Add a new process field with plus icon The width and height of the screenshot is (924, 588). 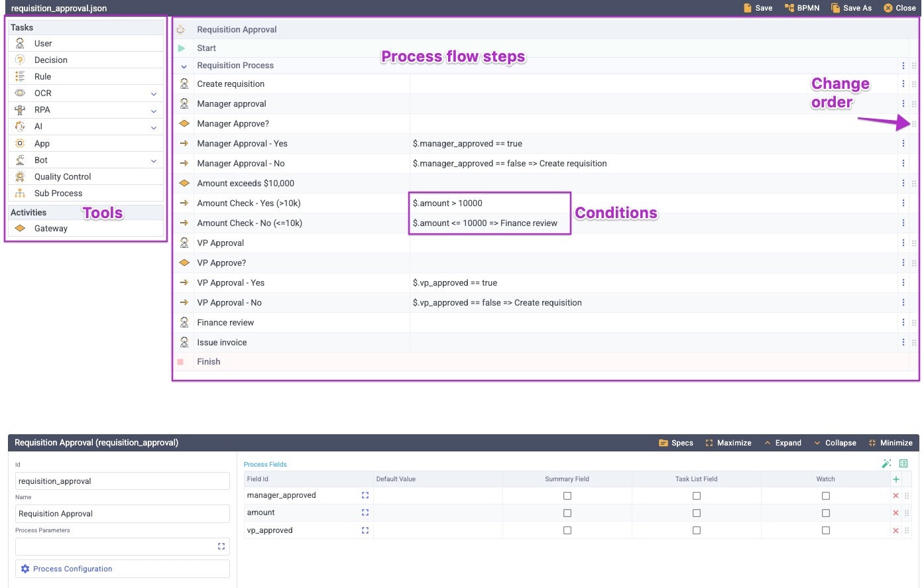tap(895, 477)
